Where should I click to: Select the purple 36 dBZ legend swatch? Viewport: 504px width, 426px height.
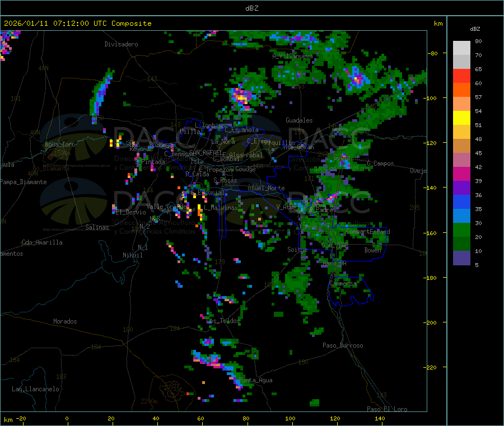click(461, 188)
